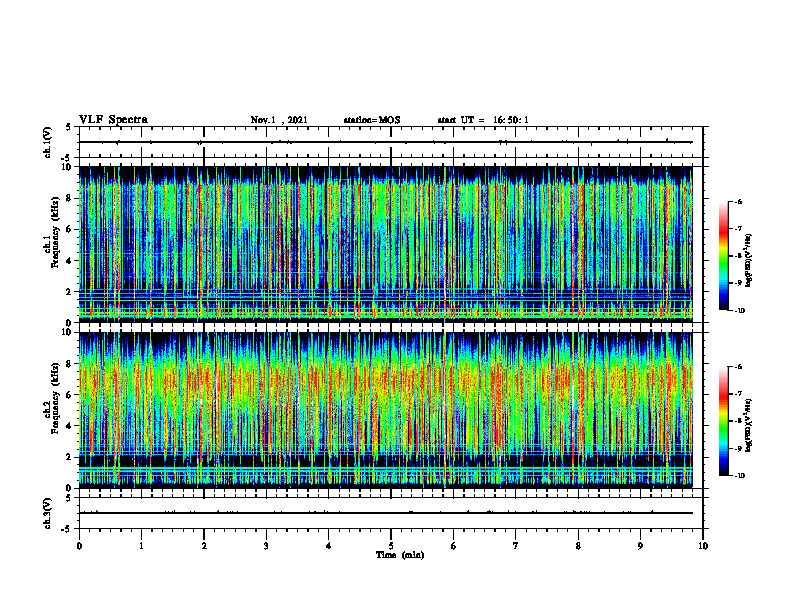Select the "start UT = 16:50: 1" text
The image size is (792, 612).
point(483,120)
